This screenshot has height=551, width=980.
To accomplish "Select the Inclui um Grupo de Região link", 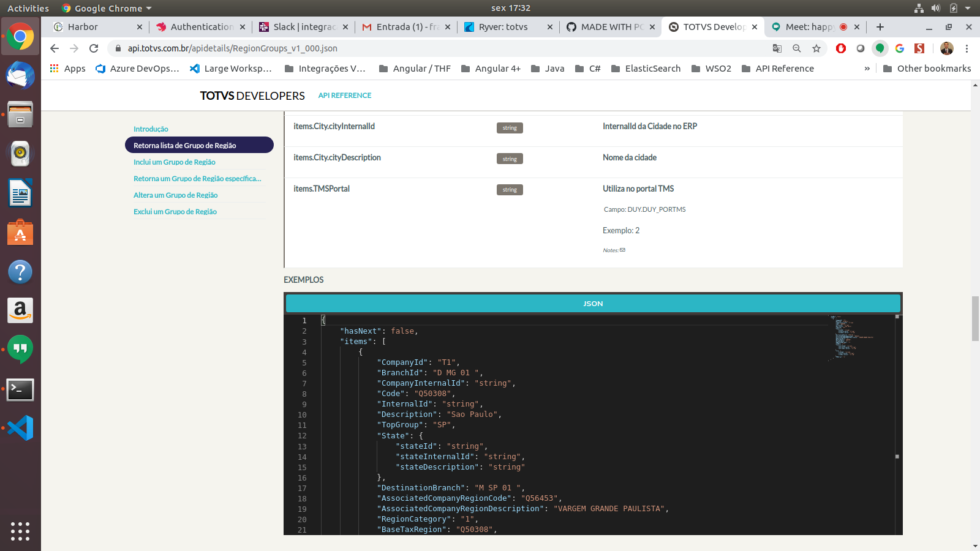I will (x=174, y=162).
